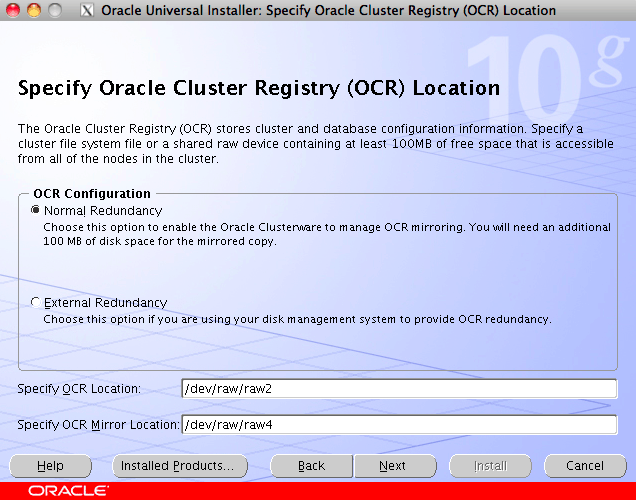Screen dimensions: 636x500
Task: Go Back to the previous installer step
Action: coord(312,466)
